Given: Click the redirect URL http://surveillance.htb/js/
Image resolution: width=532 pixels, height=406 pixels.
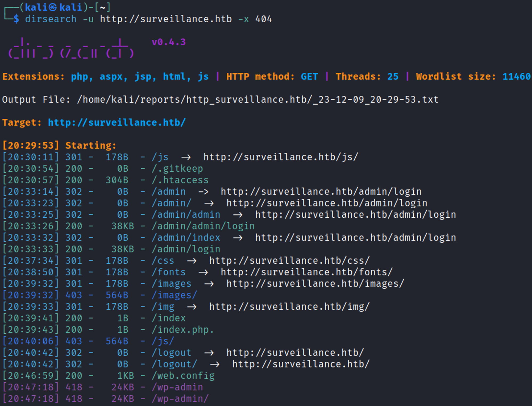Looking at the screenshot, I should pos(281,157).
